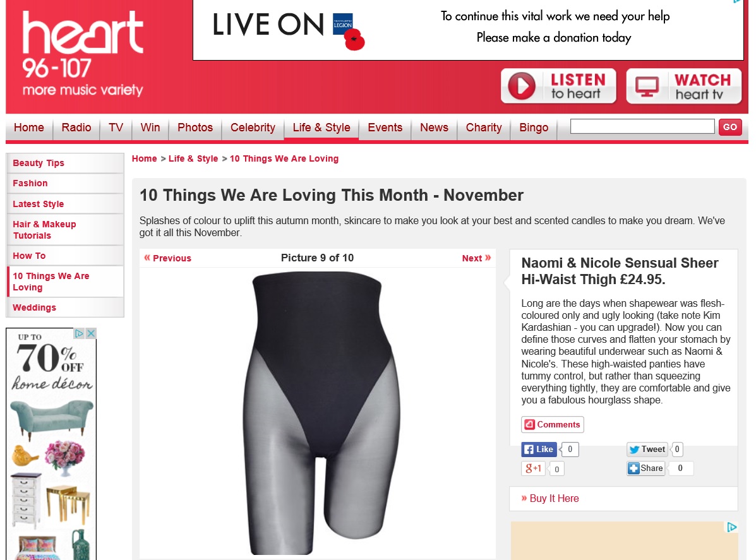Select Bingo in navigation bar
This screenshot has width=756, height=560.
pos(534,128)
